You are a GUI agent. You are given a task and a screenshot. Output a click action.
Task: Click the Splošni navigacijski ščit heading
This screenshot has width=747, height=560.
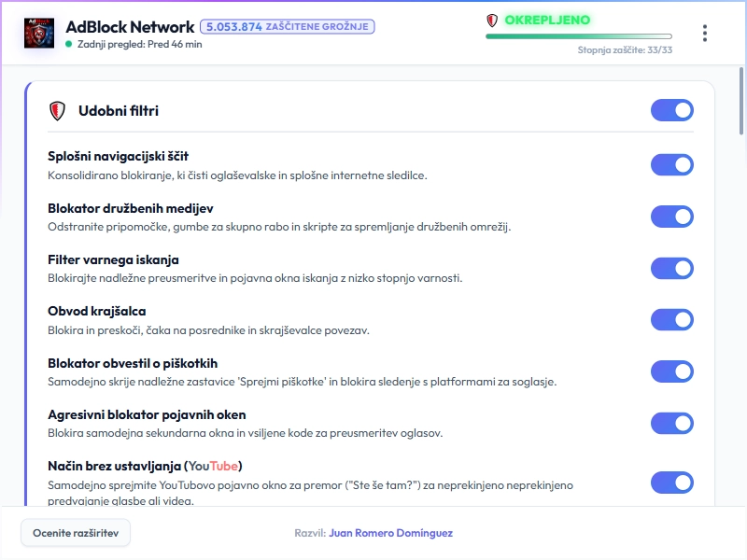[119, 156]
